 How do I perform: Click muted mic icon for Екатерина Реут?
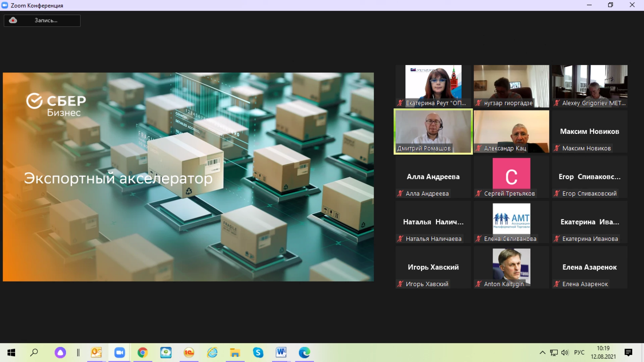400,103
